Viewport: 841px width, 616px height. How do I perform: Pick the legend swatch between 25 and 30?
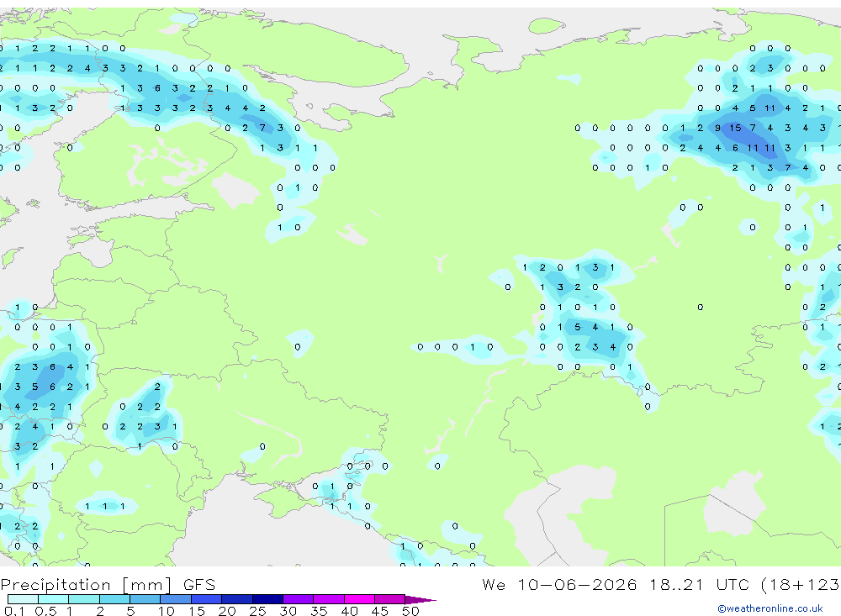267,599
